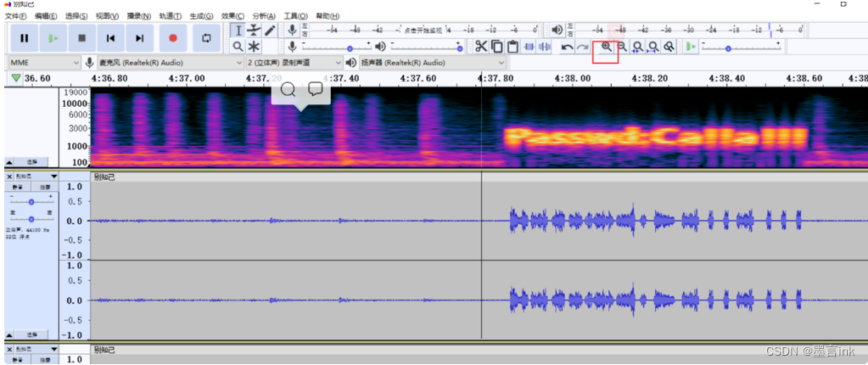Undo the last action
868x365 pixels.
pyautogui.click(x=567, y=47)
